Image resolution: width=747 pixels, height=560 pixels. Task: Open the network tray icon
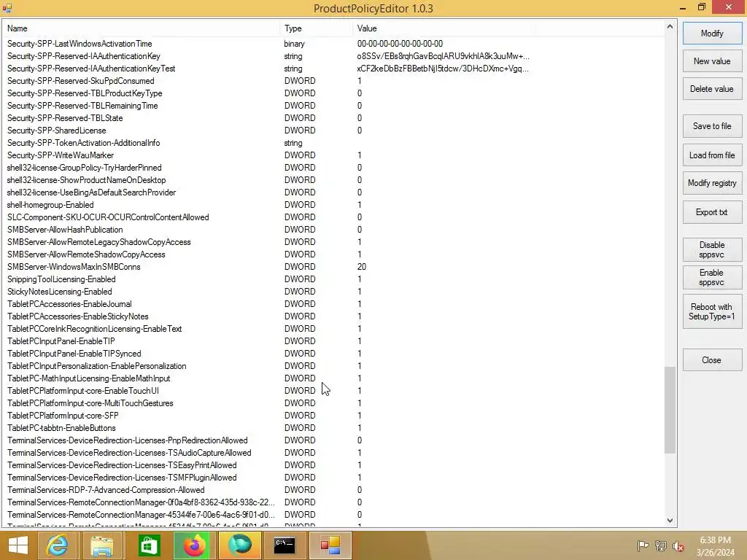(661, 545)
